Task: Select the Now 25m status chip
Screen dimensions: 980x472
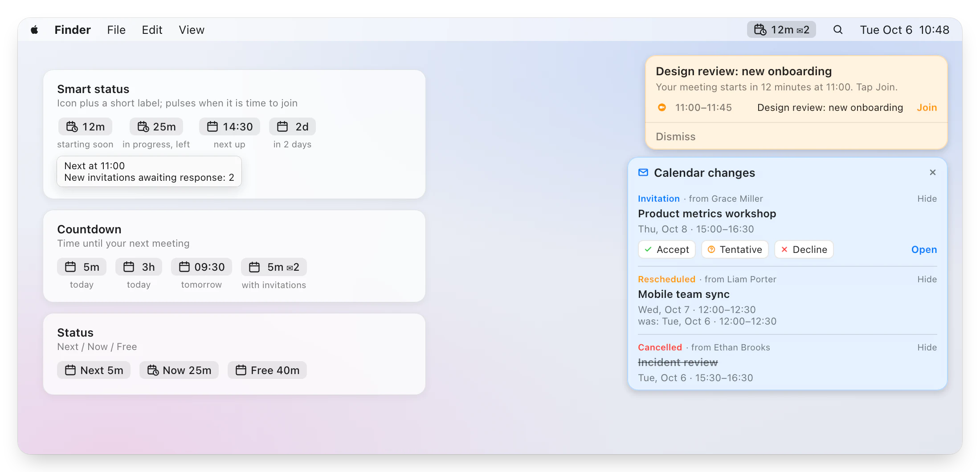Action: coord(179,370)
